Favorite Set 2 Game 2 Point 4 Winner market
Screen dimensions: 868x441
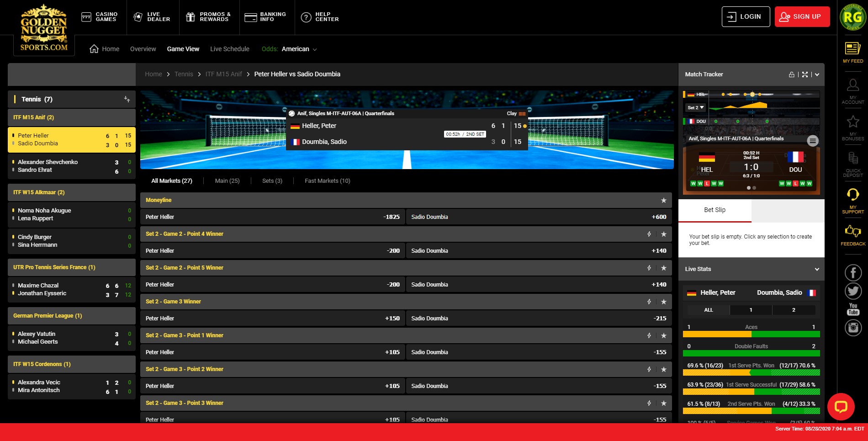tap(663, 234)
